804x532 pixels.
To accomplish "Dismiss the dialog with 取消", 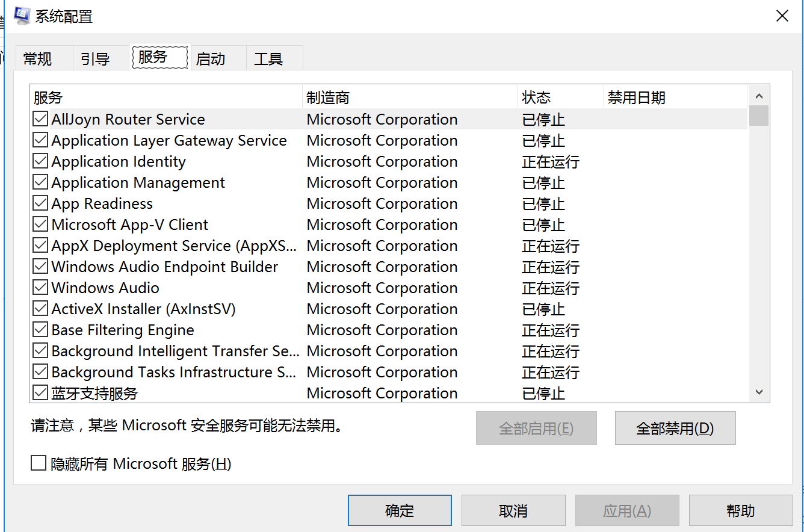I will point(513,511).
